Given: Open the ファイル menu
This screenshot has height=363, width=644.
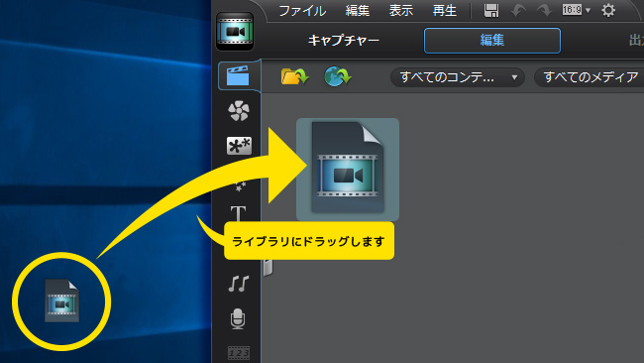Looking at the screenshot, I should click(302, 11).
